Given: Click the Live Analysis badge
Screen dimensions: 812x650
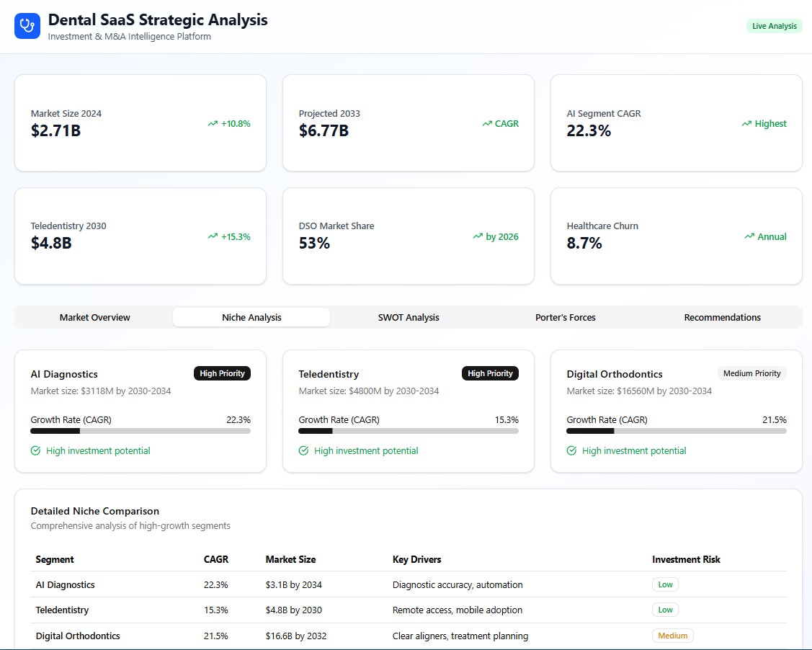Looking at the screenshot, I should click(x=774, y=26).
